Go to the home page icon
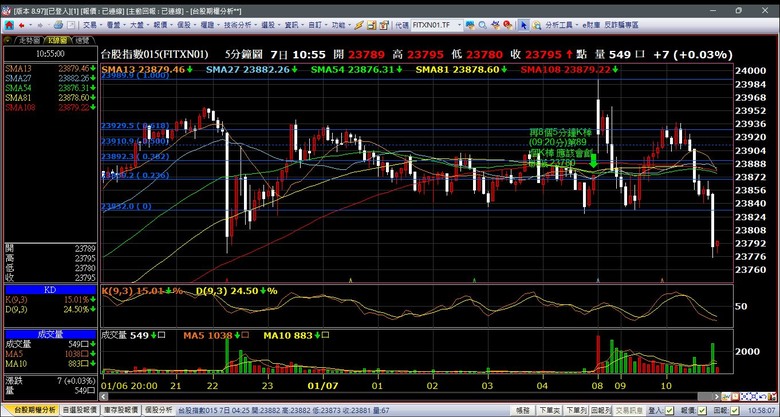Screen dimensions: 780x417 [x=9, y=25]
